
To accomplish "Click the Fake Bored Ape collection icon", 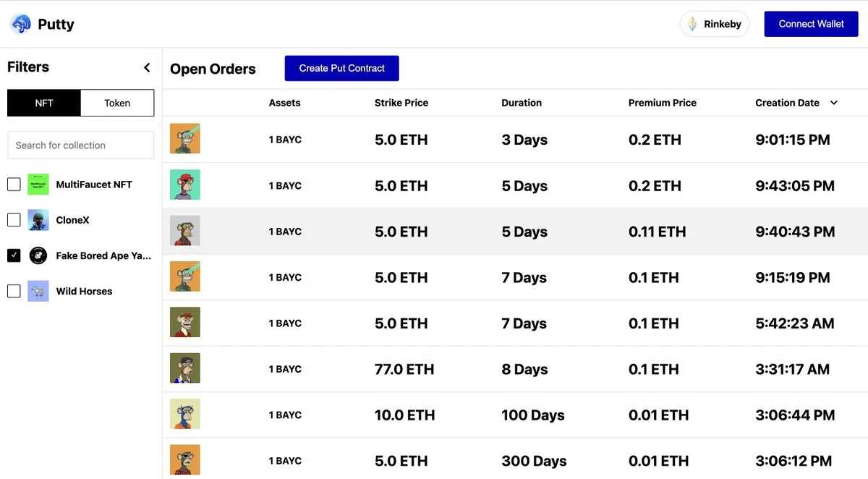I will click(x=38, y=255).
